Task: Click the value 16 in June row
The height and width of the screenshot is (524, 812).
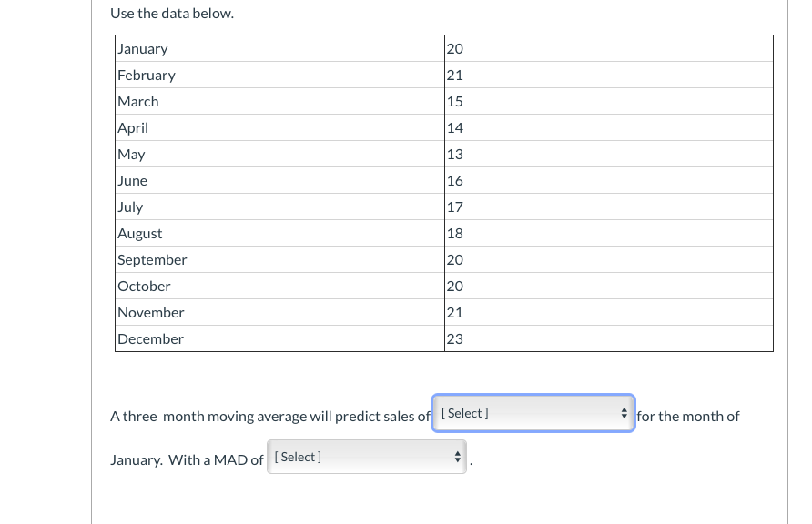Action: click(455, 181)
